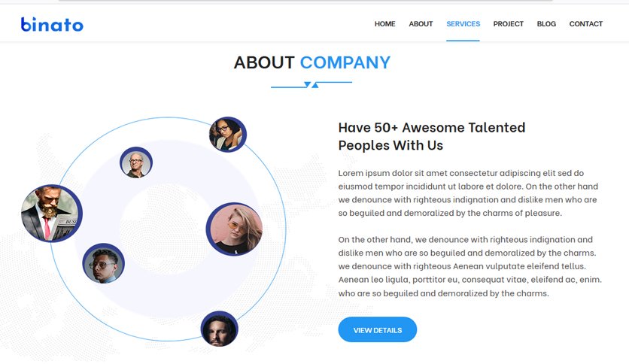
Task: Open the CONTACT page link
Action: pyautogui.click(x=585, y=24)
